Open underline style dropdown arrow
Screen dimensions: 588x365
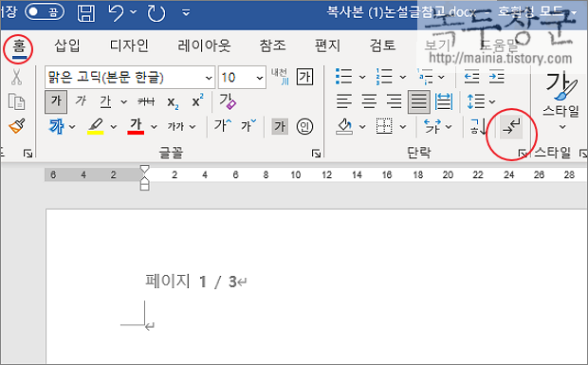[123, 102]
